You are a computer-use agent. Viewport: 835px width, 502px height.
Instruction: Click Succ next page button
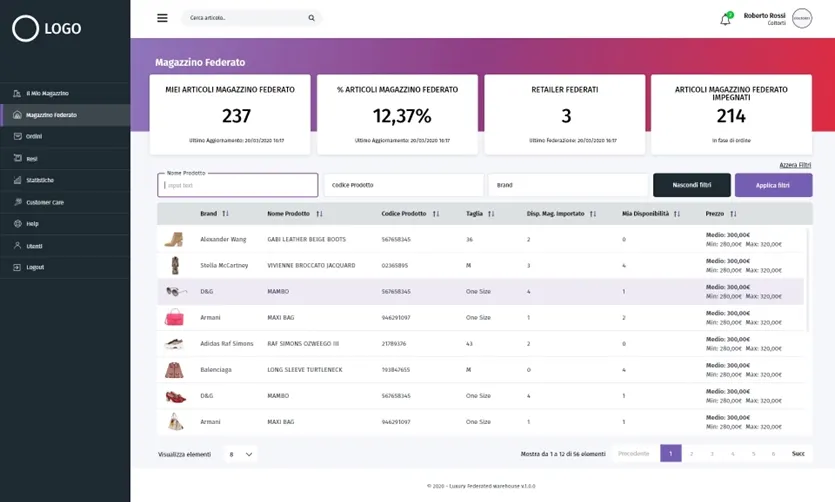798,454
